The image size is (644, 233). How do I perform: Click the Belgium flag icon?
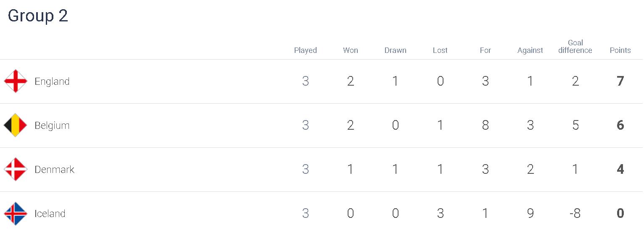[16, 125]
